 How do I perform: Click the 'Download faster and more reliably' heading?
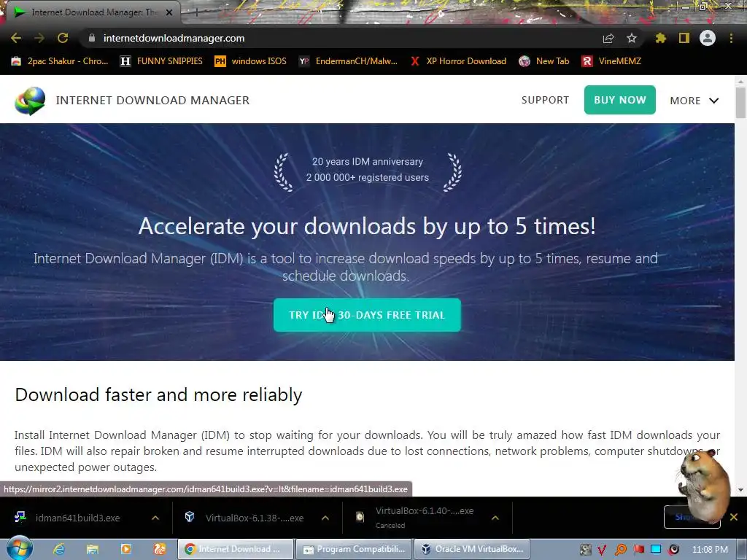coord(158,394)
